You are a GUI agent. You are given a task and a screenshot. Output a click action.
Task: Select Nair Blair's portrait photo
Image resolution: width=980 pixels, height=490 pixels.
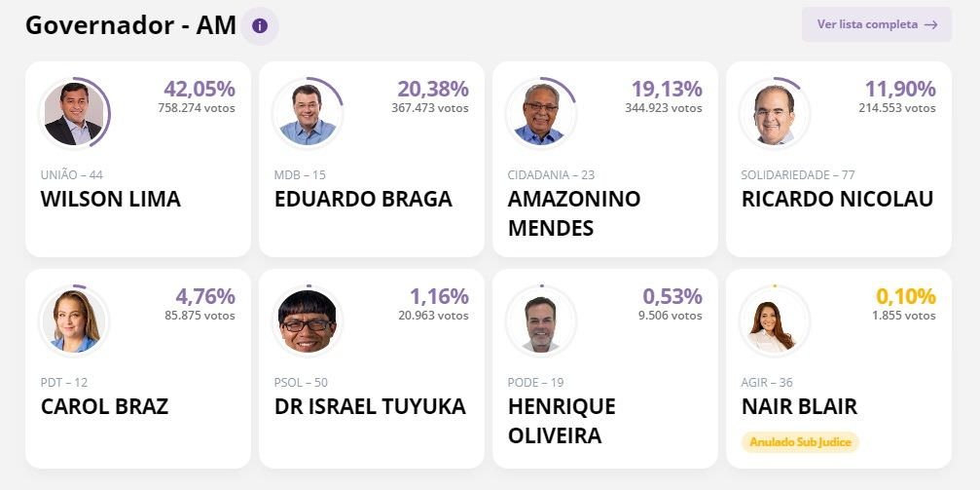click(x=775, y=321)
